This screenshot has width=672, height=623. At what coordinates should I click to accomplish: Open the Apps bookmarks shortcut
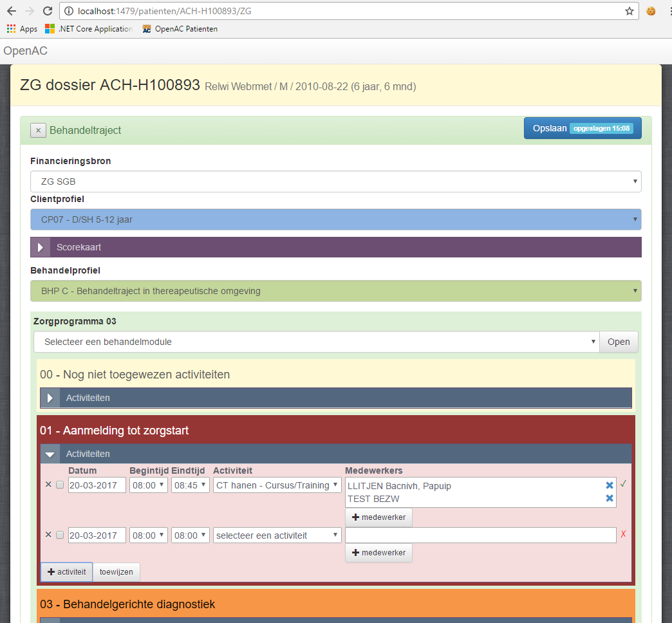click(x=22, y=29)
